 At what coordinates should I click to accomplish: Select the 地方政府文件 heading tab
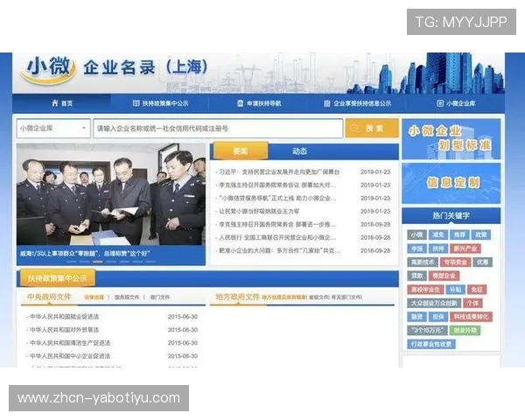(238, 297)
